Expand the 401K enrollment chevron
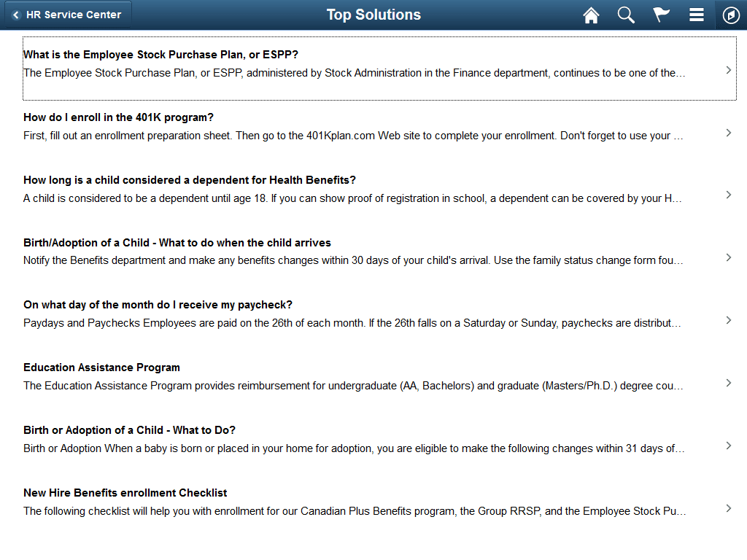Screen dimensions: 747x560 click(x=728, y=132)
